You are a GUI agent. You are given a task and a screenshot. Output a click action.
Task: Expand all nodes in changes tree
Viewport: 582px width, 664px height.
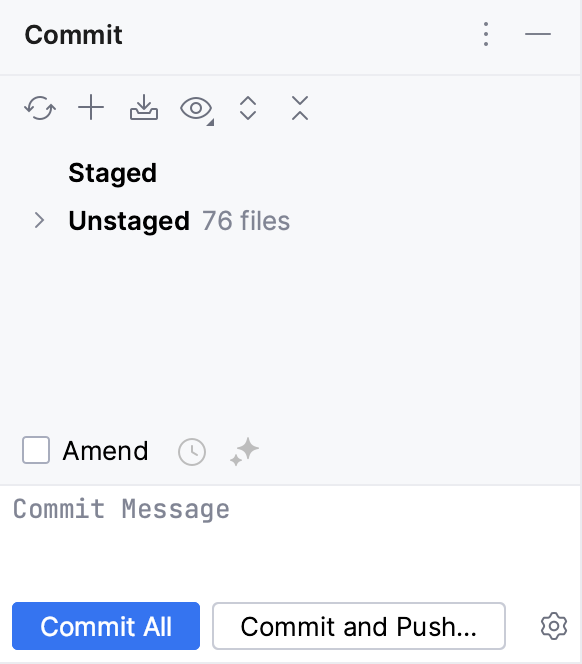coord(248,108)
